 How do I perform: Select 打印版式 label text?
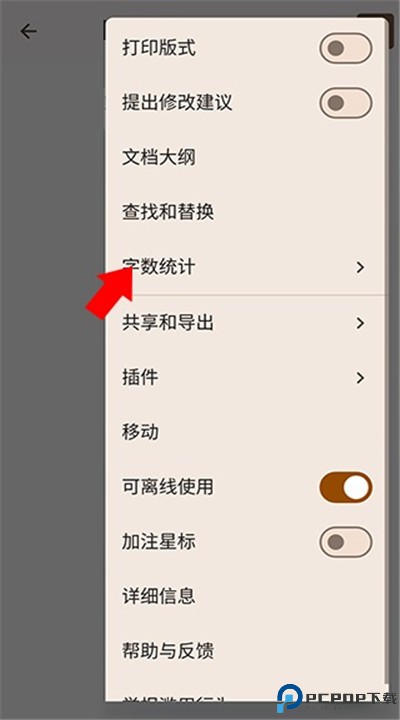[159, 48]
